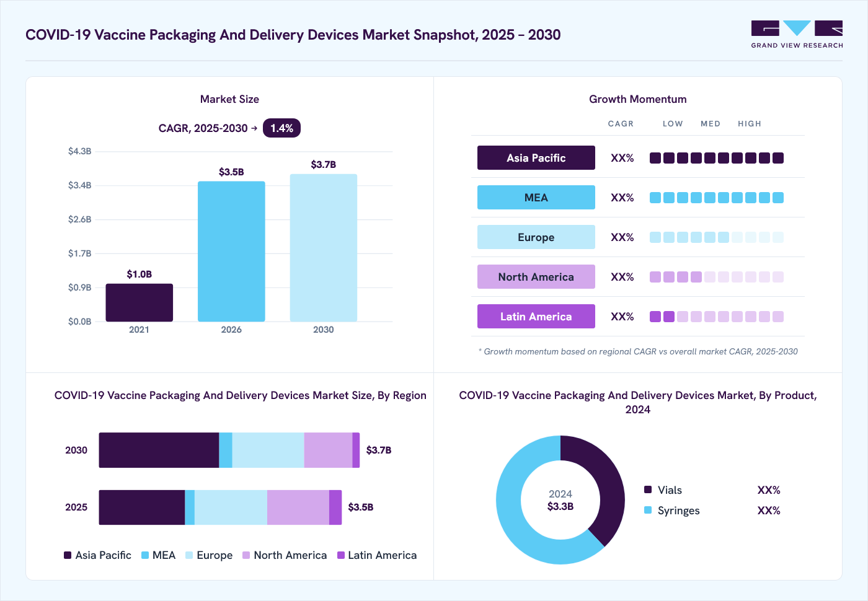Click the $1.0B label above the 2021 bar
Viewport: 868px width, 601px height.
click(139, 274)
